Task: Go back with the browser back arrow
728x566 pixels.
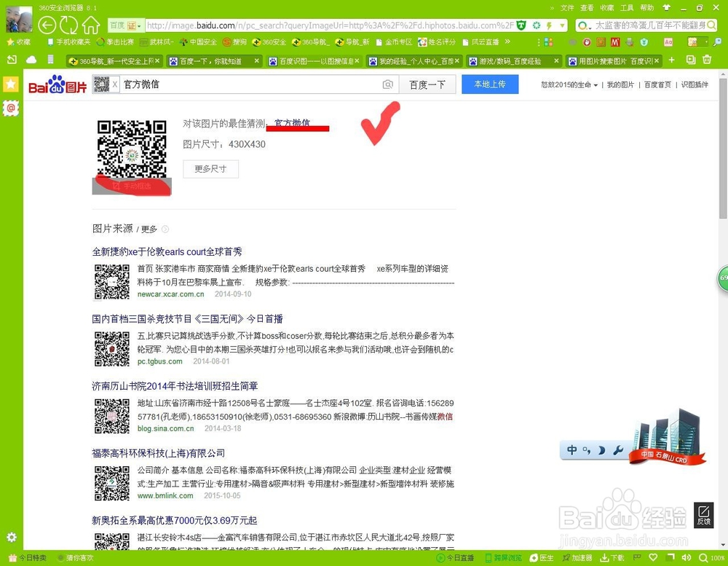Action: (x=47, y=25)
